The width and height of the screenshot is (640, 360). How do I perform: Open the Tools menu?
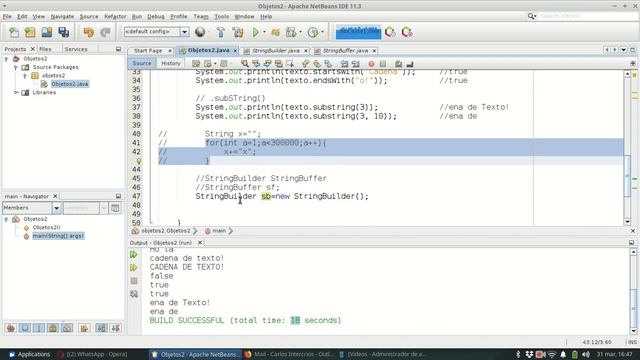pyautogui.click(x=222, y=17)
